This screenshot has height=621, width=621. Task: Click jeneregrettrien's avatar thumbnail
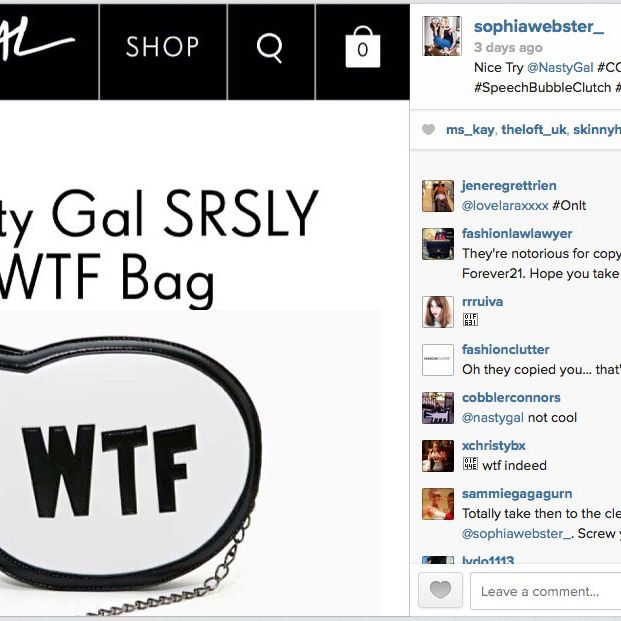pos(438,196)
